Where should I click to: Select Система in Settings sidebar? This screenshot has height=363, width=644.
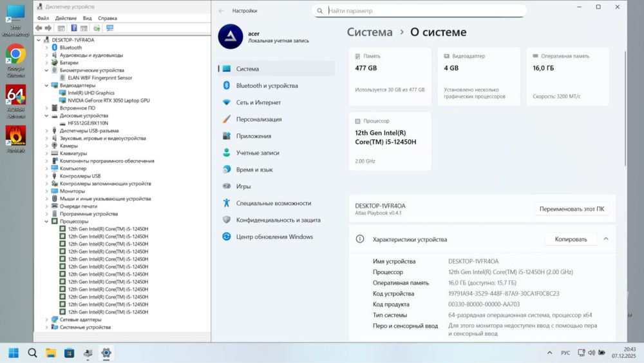click(x=276, y=68)
